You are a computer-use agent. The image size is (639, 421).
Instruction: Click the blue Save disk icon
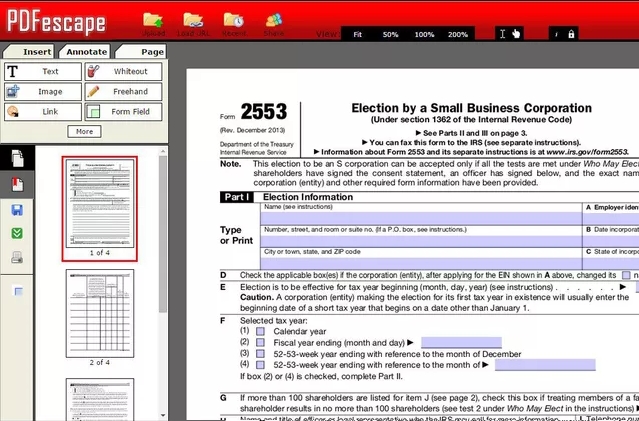coord(17,210)
